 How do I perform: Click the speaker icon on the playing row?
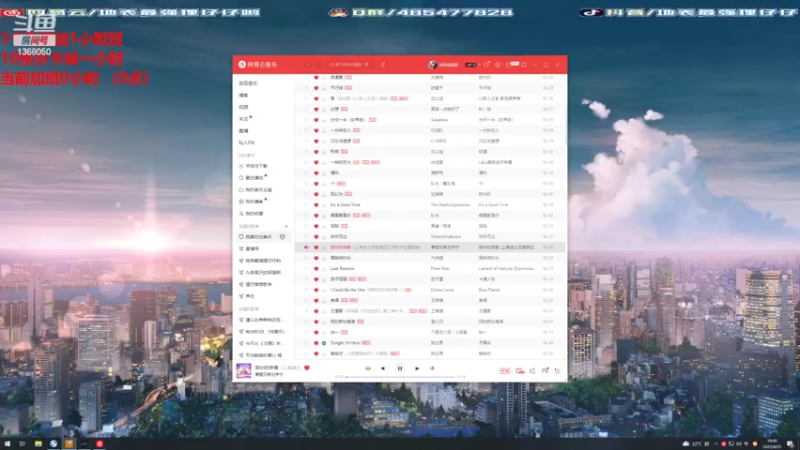click(x=306, y=247)
